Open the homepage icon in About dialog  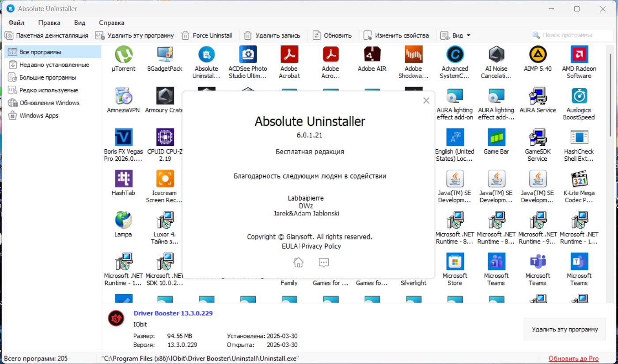(x=299, y=262)
